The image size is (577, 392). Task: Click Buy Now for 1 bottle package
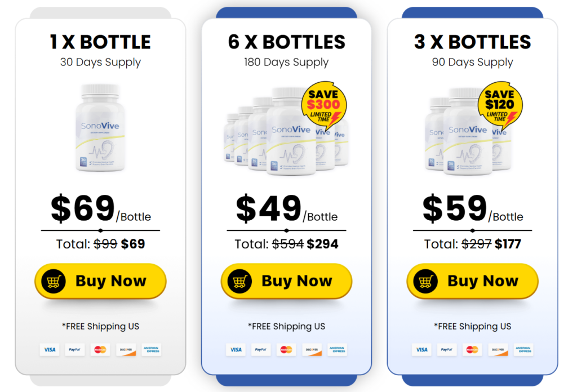point(100,281)
